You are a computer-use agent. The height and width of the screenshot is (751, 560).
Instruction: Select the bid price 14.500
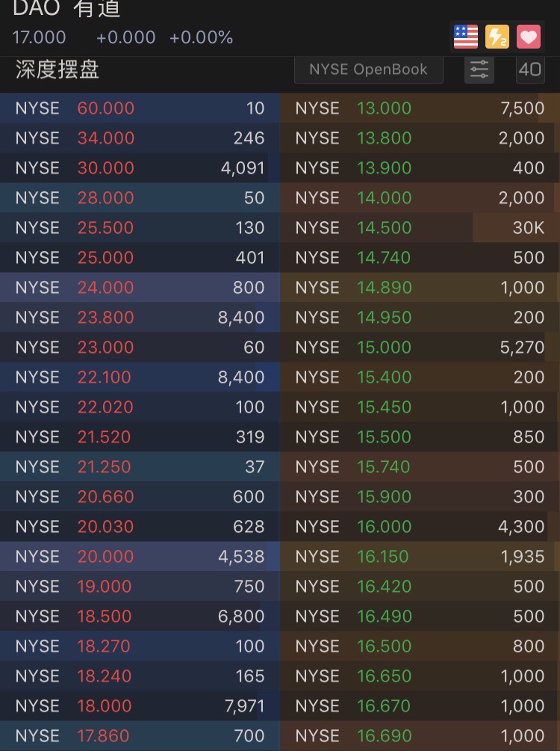pyautogui.click(x=385, y=227)
